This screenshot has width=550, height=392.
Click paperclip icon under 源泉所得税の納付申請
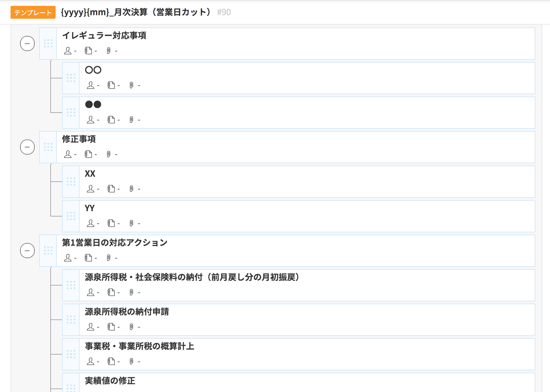(131, 327)
